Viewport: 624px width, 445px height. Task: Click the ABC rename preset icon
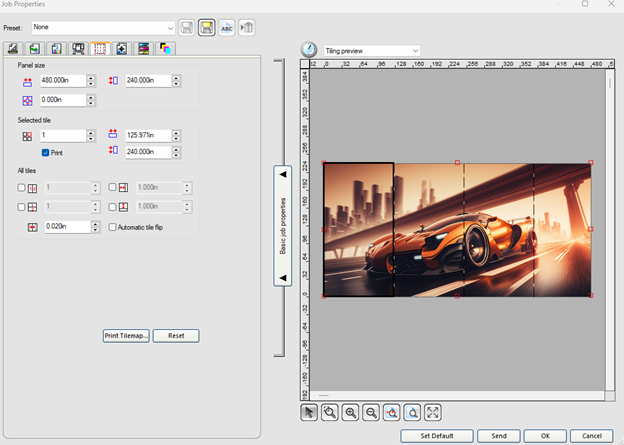point(226,28)
